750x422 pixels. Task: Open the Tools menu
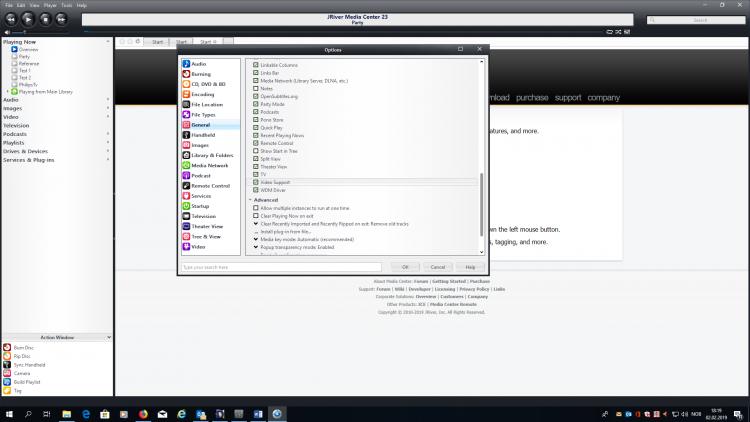(x=66, y=5)
